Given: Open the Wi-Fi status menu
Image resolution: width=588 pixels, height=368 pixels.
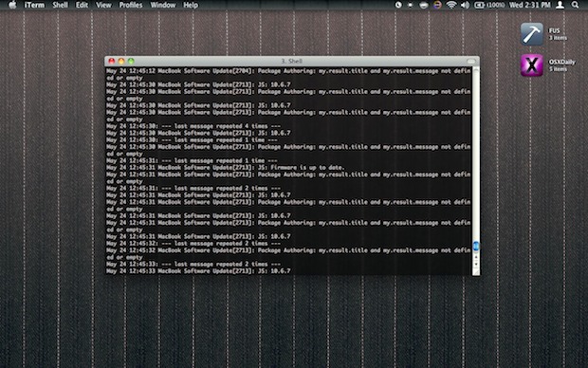Looking at the screenshot, I should [x=451, y=5].
